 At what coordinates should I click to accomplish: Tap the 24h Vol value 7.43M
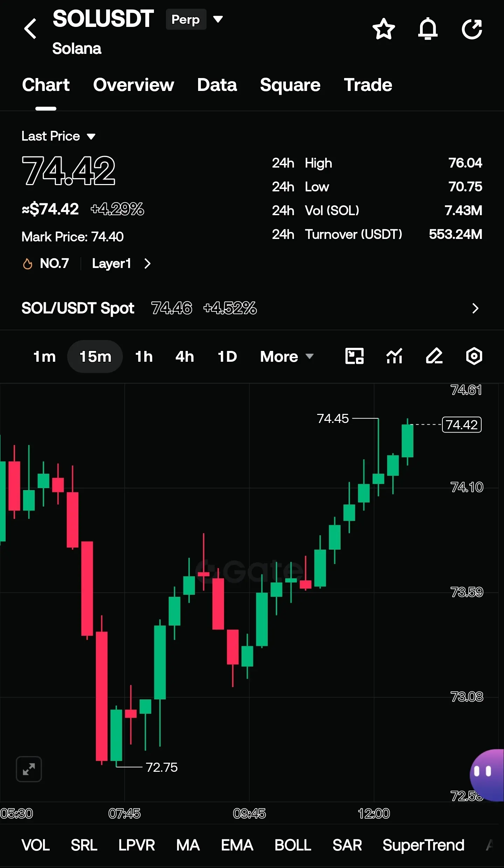tap(463, 211)
